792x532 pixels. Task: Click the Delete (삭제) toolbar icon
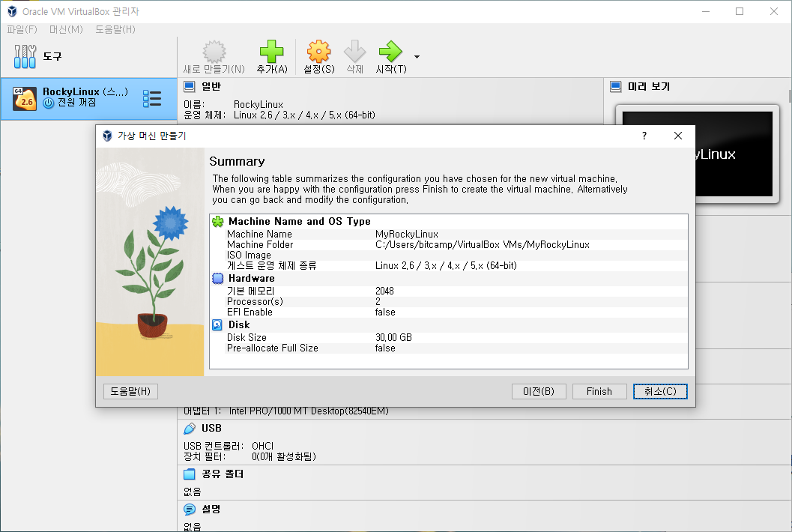tap(354, 52)
